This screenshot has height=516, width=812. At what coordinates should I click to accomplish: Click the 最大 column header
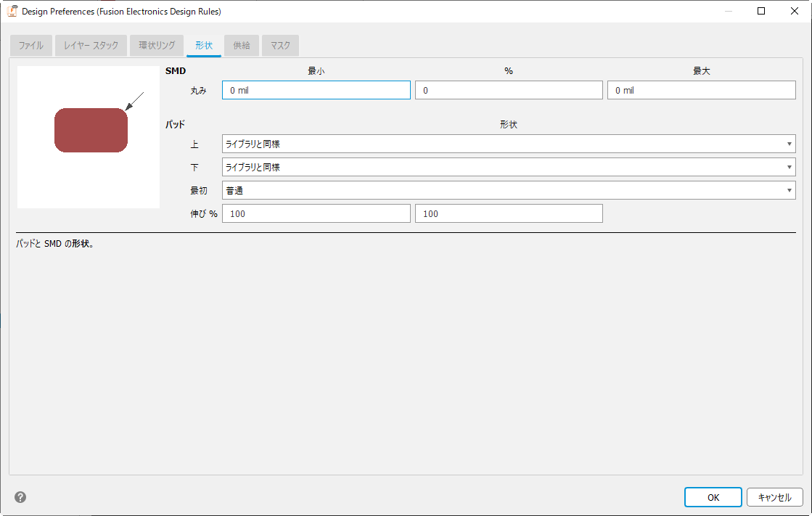click(x=702, y=71)
